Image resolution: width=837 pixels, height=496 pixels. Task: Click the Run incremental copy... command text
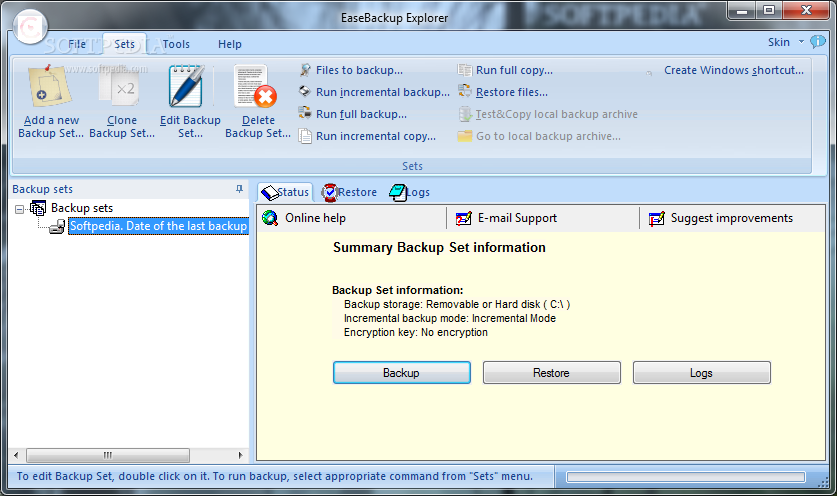(376, 136)
